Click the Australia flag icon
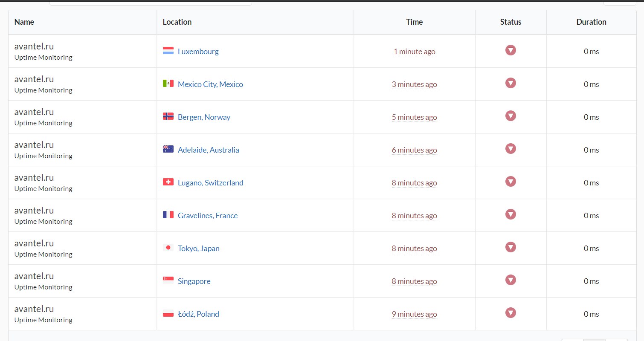The width and height of the screenshot is (644, 341). 168,149
